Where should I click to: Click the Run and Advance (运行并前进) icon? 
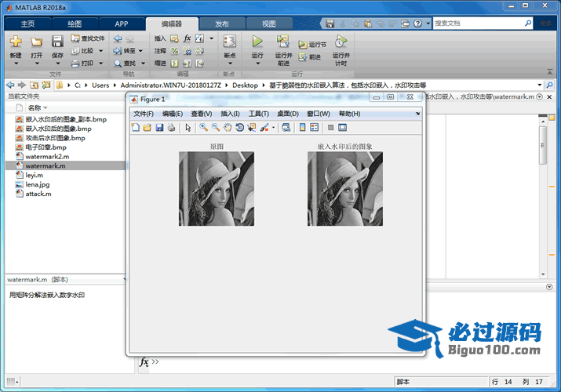point(282,42)
